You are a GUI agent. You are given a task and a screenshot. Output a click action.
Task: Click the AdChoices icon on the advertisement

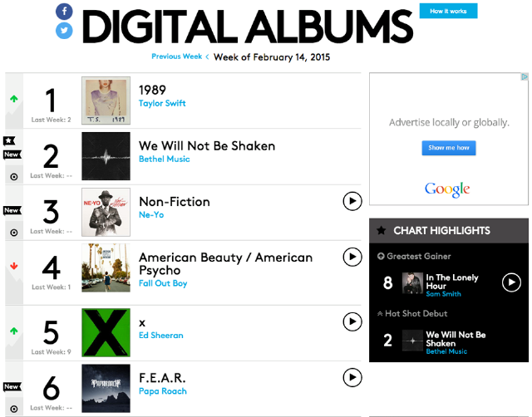pyautogui.click(x=525, y=77)
